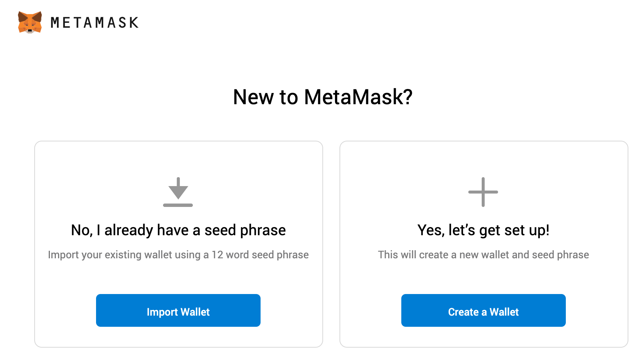
Task: Click the empty top area of import card
Action: click(x=178, y=158)
